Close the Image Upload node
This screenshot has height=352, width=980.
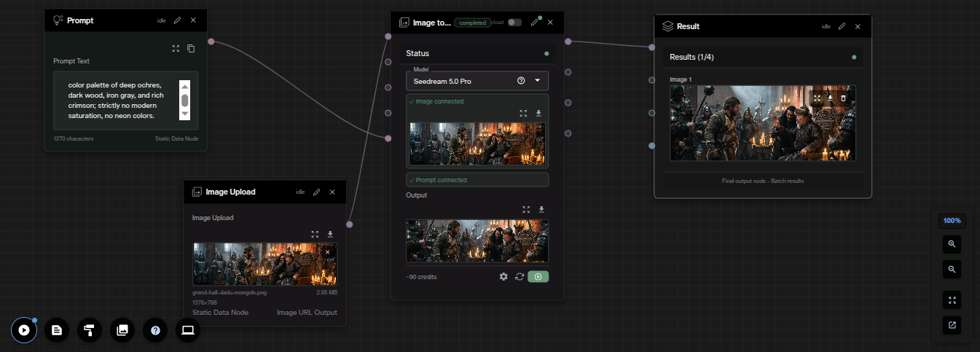332,192
